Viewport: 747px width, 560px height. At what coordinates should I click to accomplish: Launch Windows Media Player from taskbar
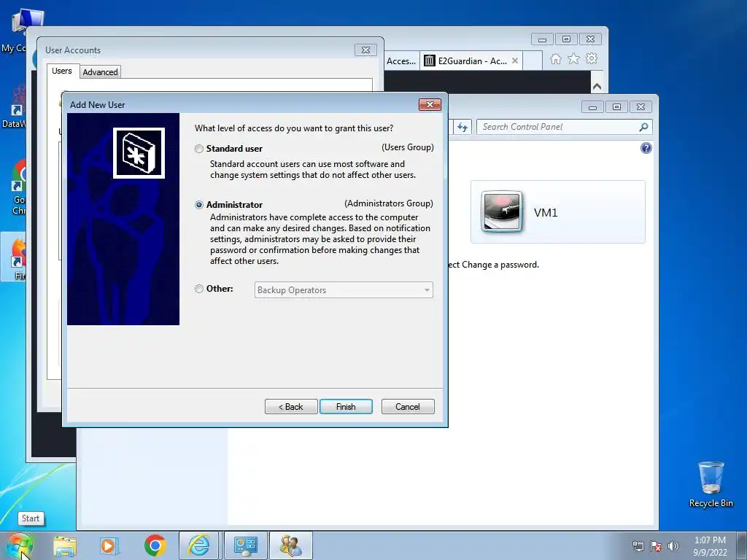109,545
